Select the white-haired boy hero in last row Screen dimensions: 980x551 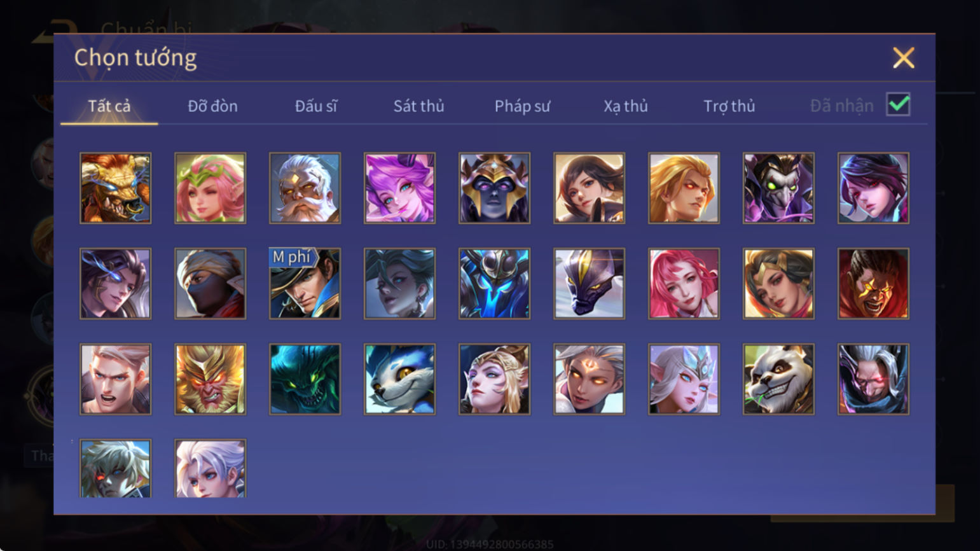point(210,468)
